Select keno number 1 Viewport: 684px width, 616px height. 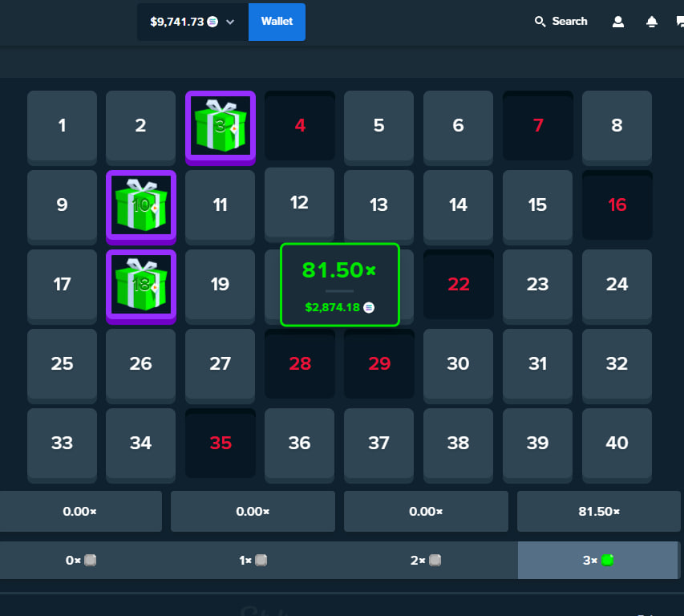click(62, 126)
